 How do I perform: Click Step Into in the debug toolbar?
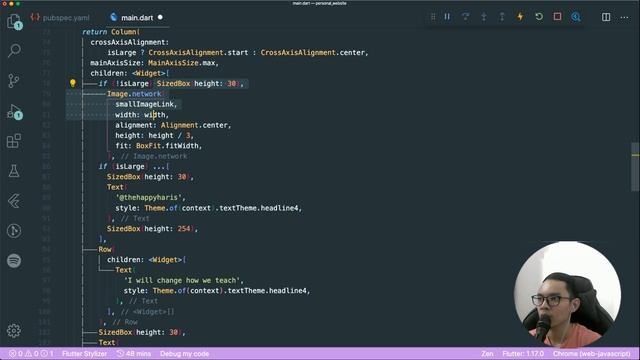click(484, 17)
